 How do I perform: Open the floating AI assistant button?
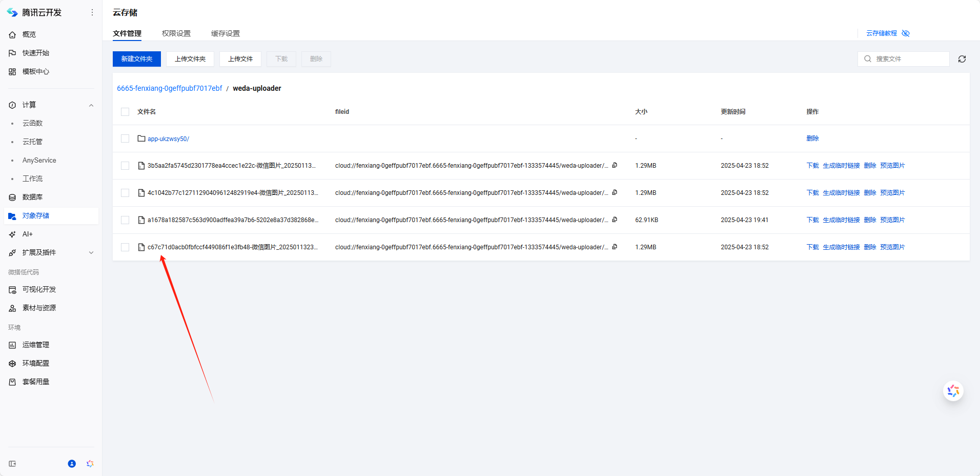[x=953, y=391]
